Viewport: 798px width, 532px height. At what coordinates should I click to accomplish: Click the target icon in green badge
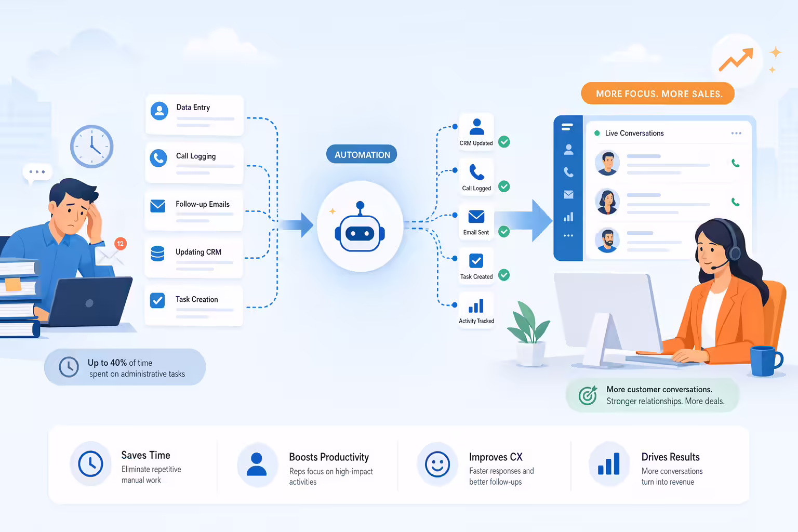588,395
